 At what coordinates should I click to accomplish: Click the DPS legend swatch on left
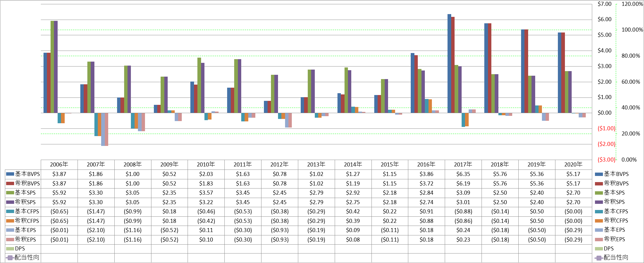coord(10,249)
